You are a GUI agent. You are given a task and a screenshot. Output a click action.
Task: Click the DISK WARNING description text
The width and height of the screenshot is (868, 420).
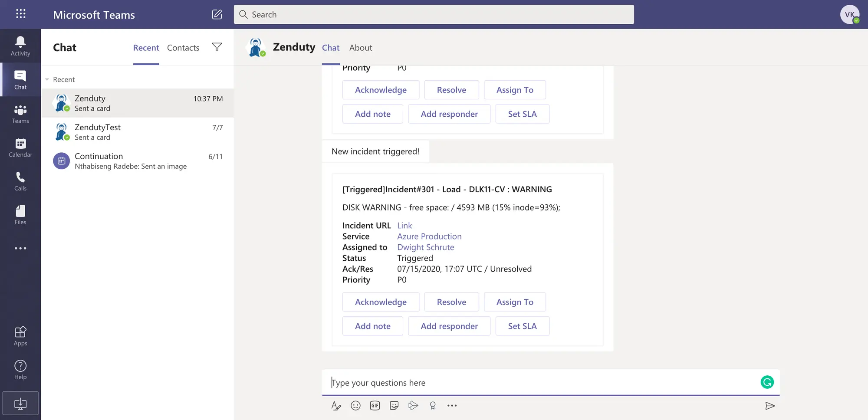pos(451,207)
